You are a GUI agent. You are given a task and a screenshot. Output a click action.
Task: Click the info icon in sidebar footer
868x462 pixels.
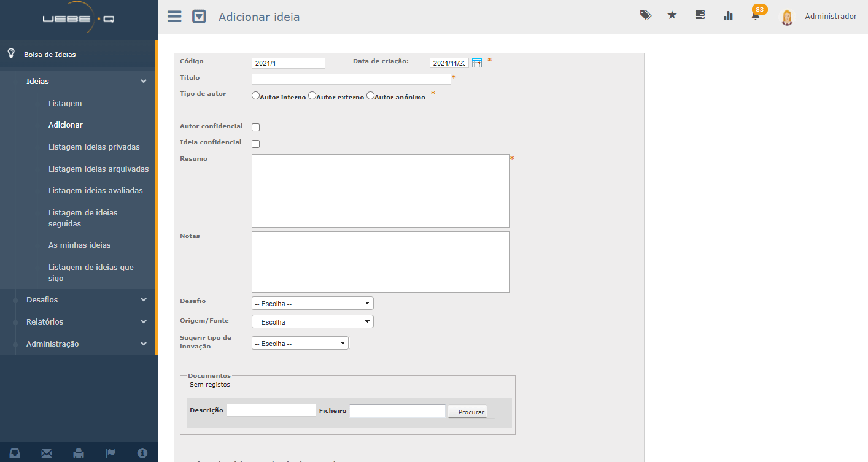[142, 453]
